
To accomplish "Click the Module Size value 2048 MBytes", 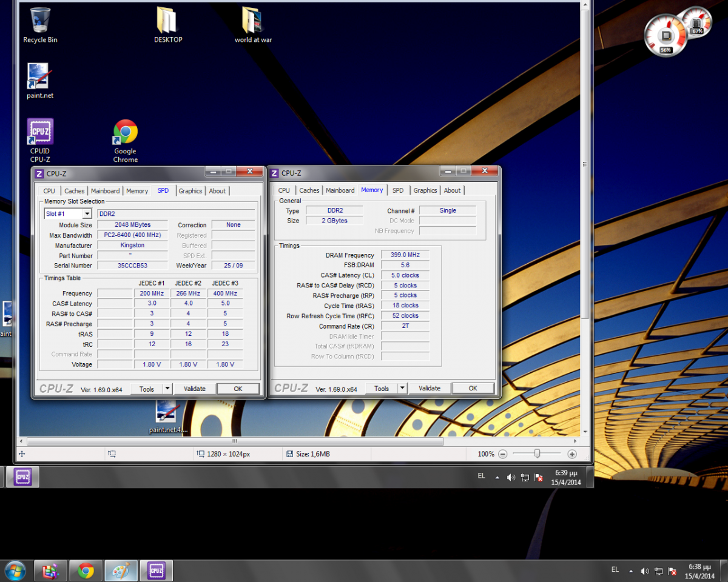I will pos(132,225).
